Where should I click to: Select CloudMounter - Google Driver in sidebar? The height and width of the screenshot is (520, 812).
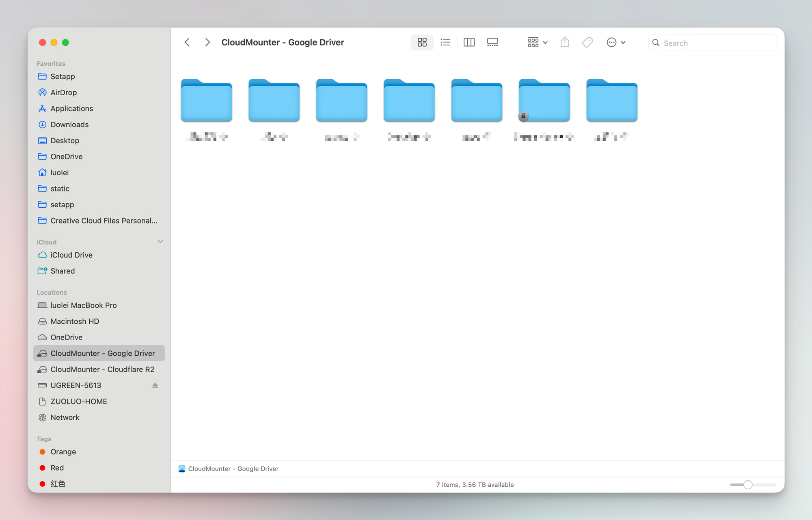pos(99,353)
